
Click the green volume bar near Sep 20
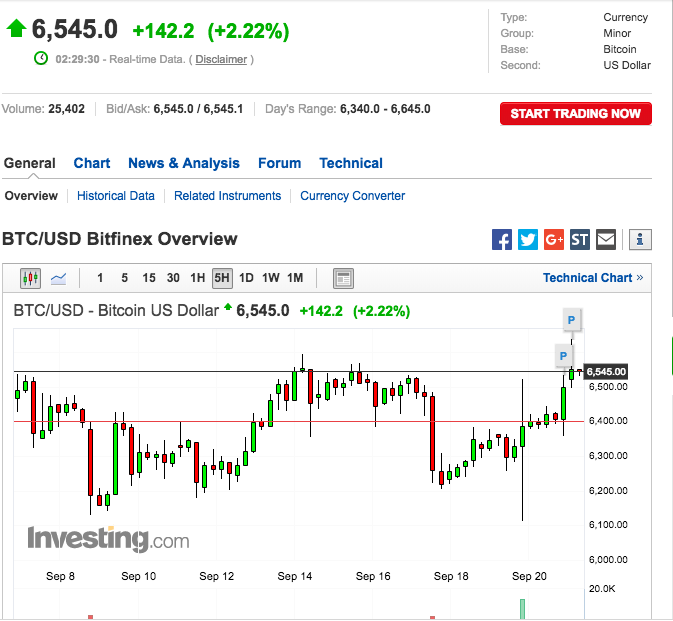(522, 609)
